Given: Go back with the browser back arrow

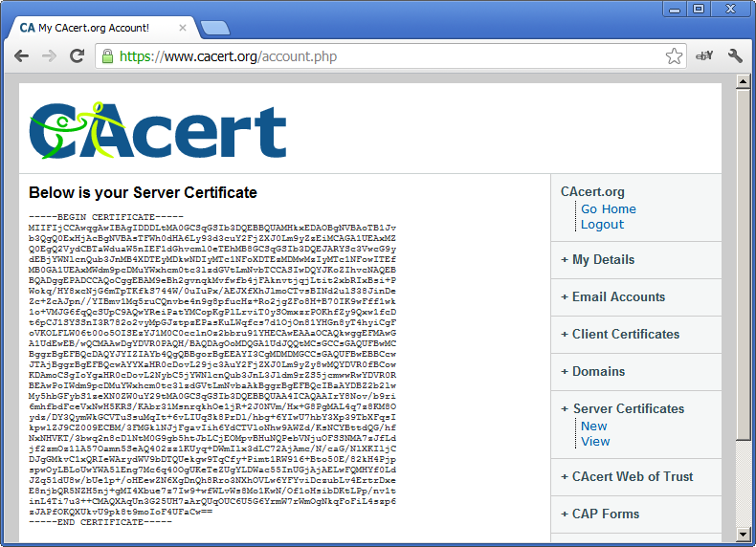Looking at the screenshot, I should 21,56.
